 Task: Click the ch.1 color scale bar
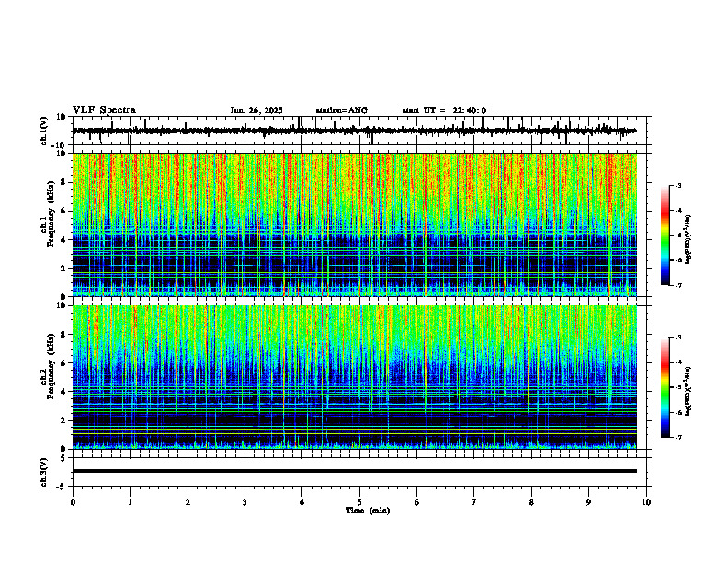click(665, 236)
